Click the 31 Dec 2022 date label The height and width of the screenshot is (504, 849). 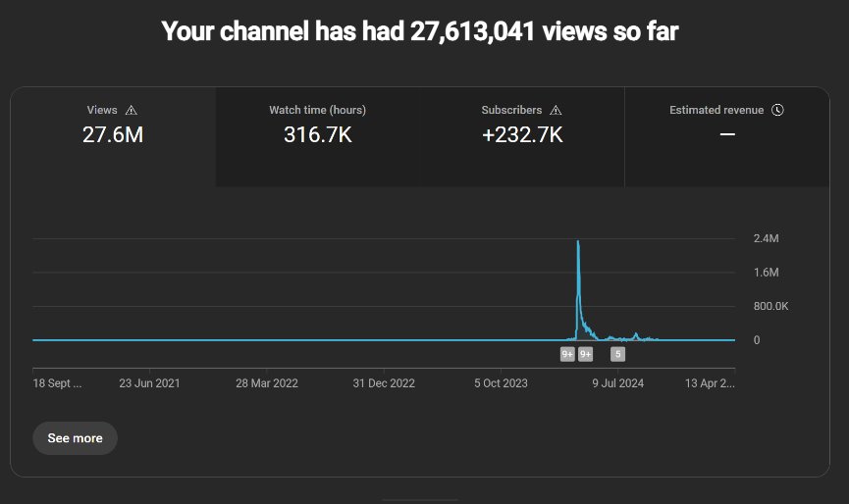coord(384,382)
